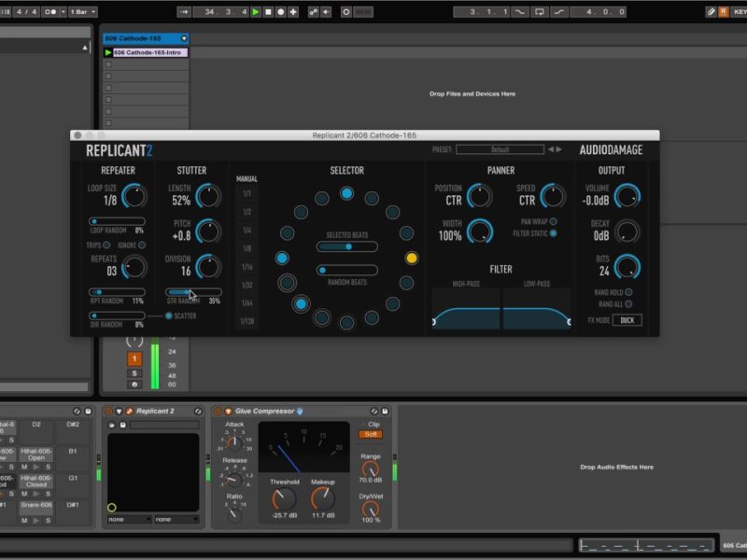Click the yellow beat dot in Selector ring

coord(412,258)
